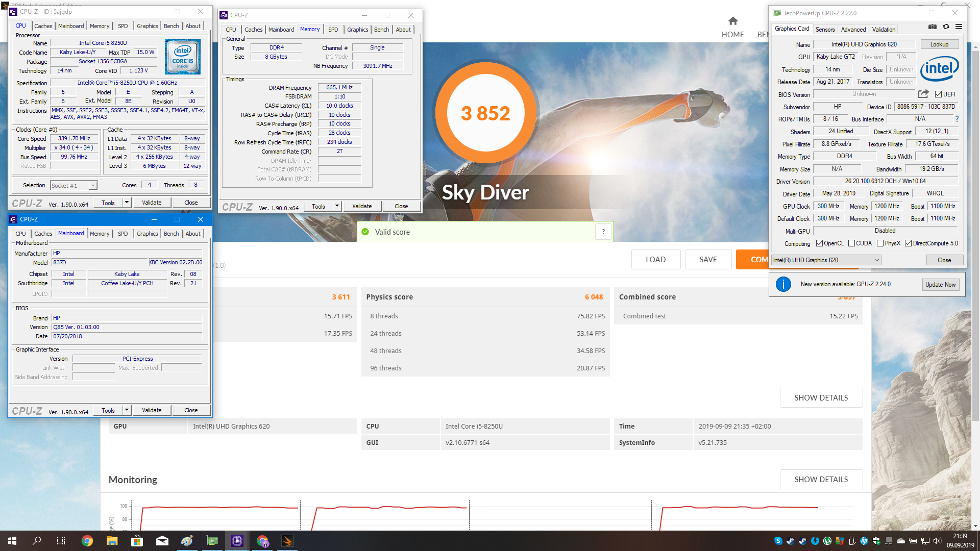Screen dimensions: 980x551
Task: Go to 3DMark HOME icon
Action: (733, 21)
